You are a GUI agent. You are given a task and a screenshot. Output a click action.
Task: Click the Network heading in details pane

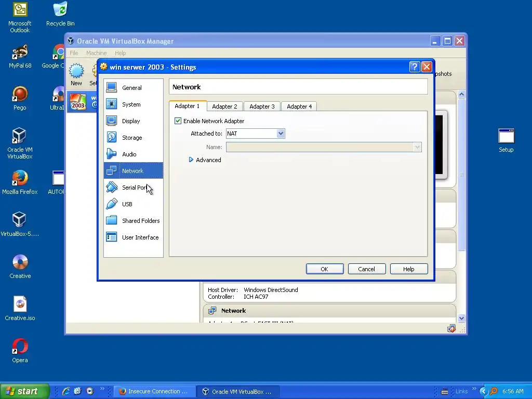click(233, 311)
